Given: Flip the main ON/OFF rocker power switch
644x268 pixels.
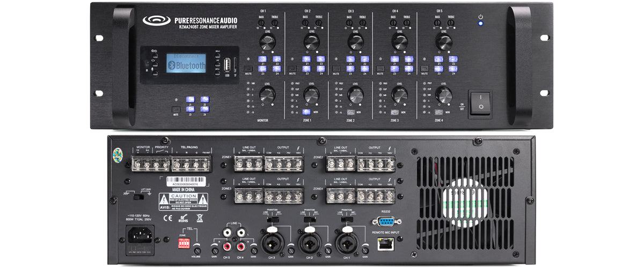Looking at the screenshot, I should pos(481,103).
